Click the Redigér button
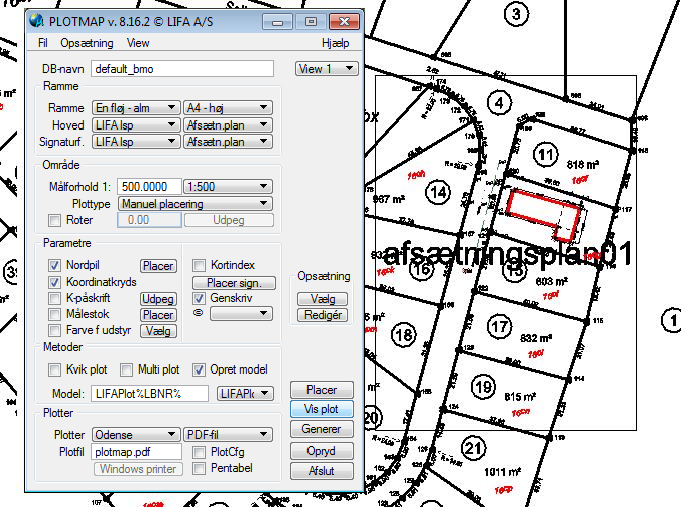Image resolution: width=681 pixels, height=507 pixels. 322,315
